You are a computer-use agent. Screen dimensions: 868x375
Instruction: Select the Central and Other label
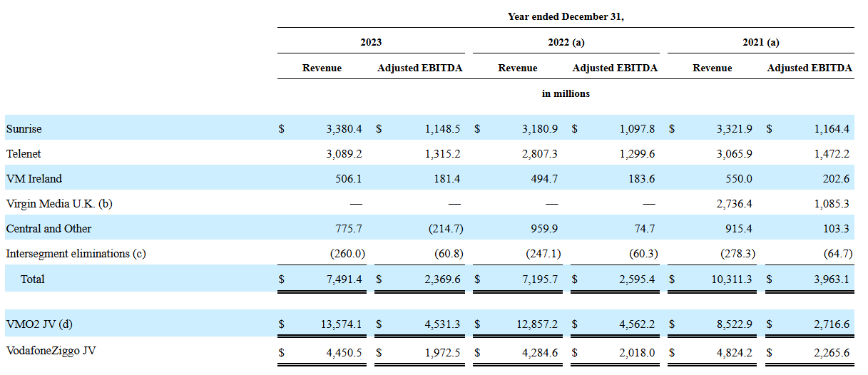(x=48, y=229)
